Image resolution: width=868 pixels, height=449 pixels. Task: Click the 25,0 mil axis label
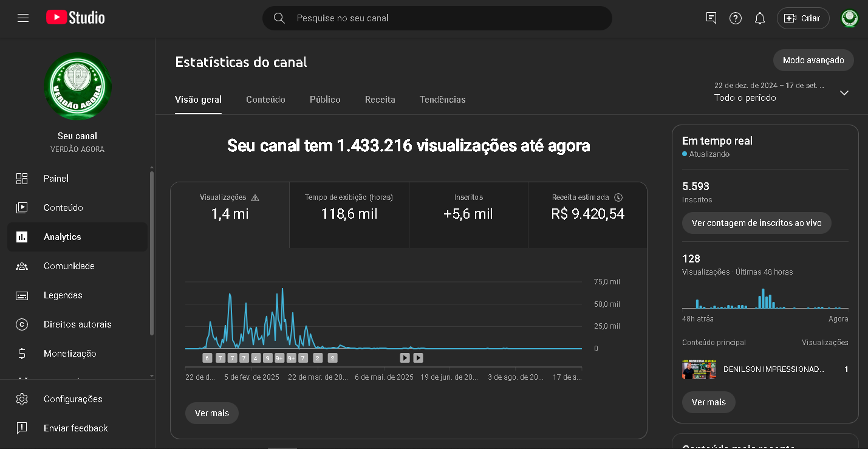pyautogui.click(x=607, y=326)
